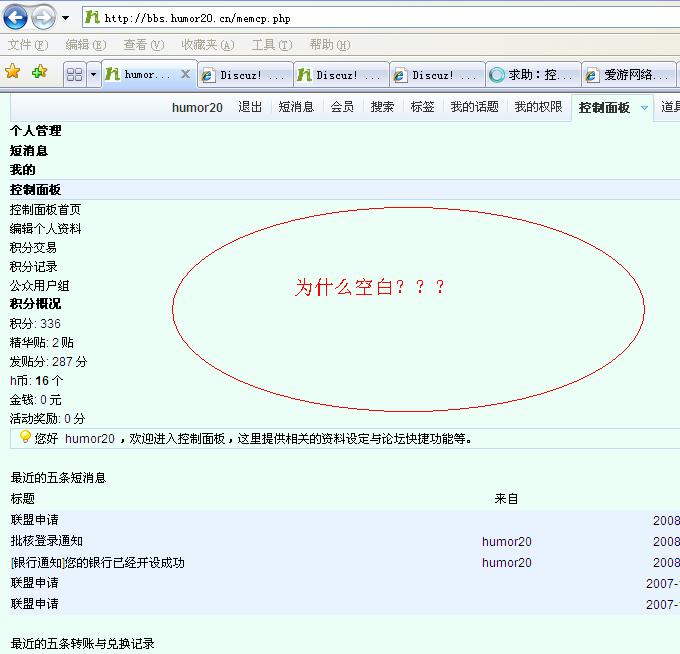This screenshot has width=680, height=654.
Task: Click the 精华贴: 2 贴 entry
Action: (x=42, y=343)
